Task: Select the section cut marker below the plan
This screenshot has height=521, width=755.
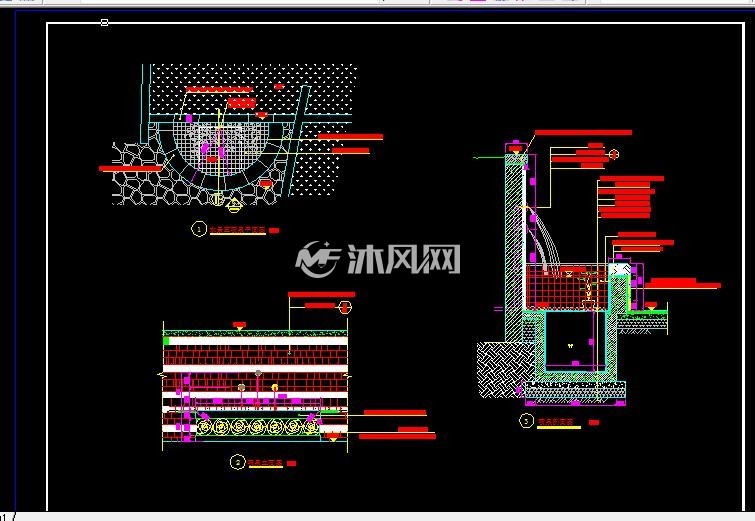Action: tap(234, 206)
